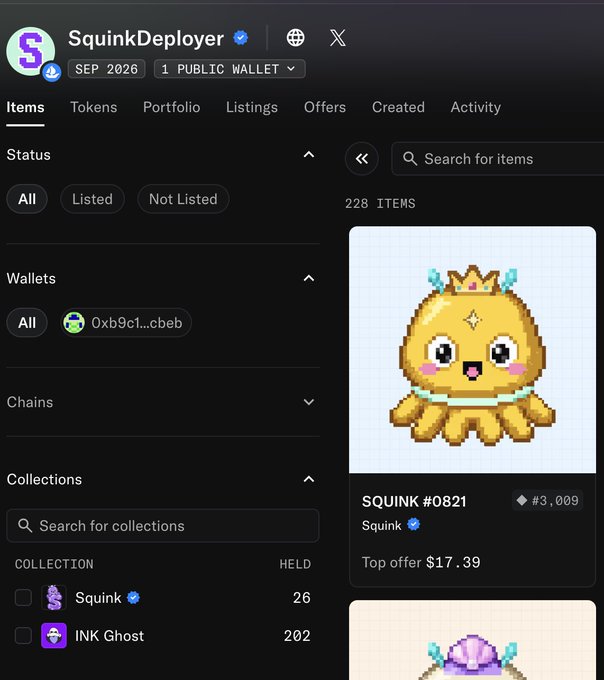Click the rarity rank badge #3,009
Screen dimensions: 604x680
pyautogui.click(x=548, y=501)
